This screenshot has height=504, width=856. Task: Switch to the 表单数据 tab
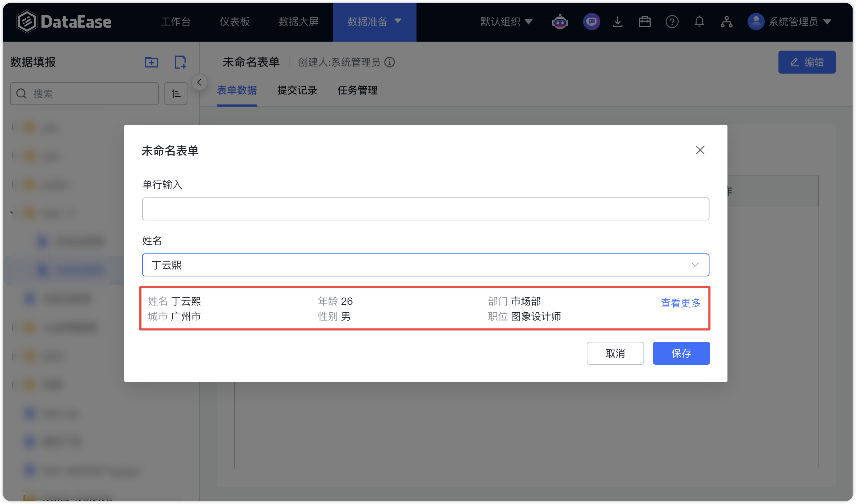tap(237, 90)
